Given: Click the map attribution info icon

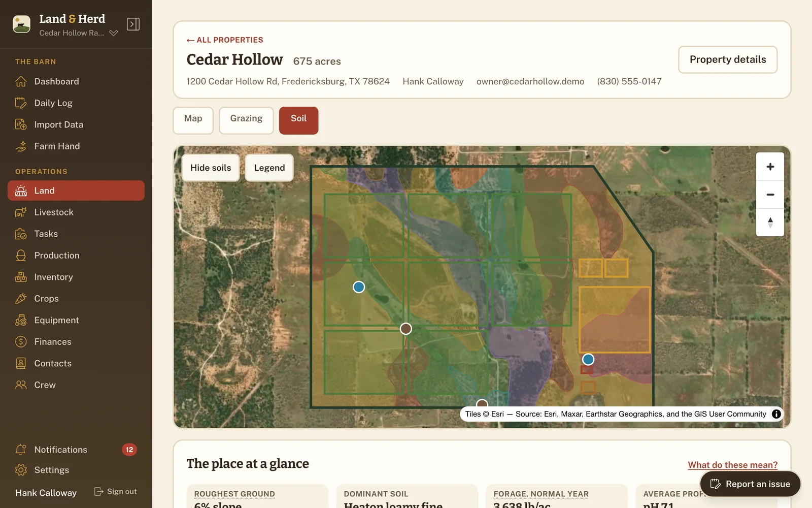Looking at the screenshot, I should [776, 414].
